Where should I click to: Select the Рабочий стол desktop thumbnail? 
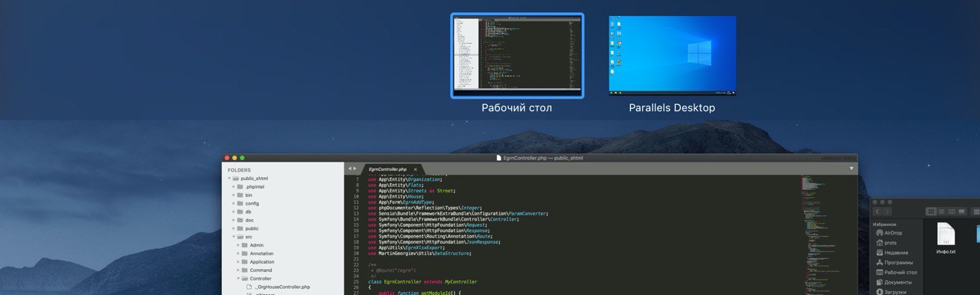[x=517, y=55]
